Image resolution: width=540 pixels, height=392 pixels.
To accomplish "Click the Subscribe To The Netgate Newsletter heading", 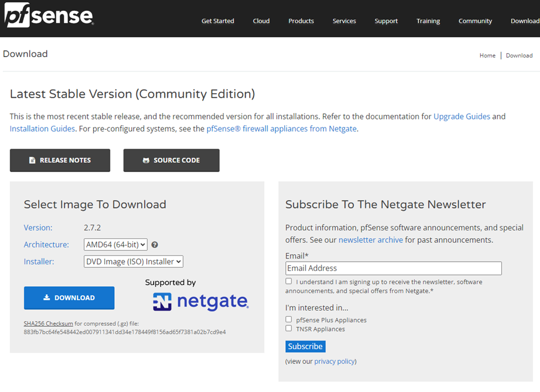I will (385, 204).
